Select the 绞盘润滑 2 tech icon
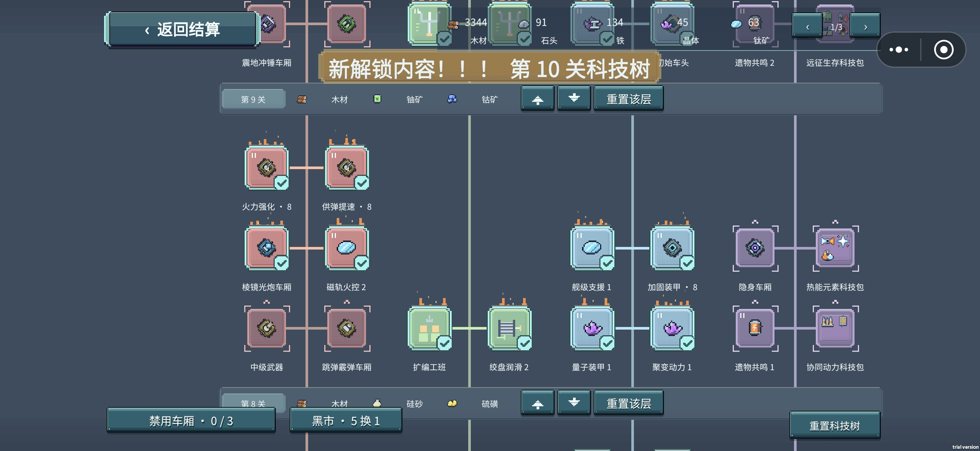 point(510,328)
